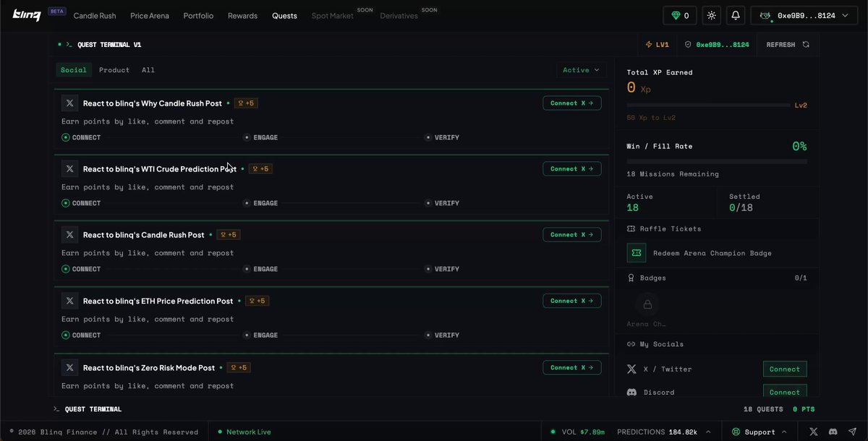Navigate to Portfolio
Viewport: 868px width, 441px height.
click(198, 15)
